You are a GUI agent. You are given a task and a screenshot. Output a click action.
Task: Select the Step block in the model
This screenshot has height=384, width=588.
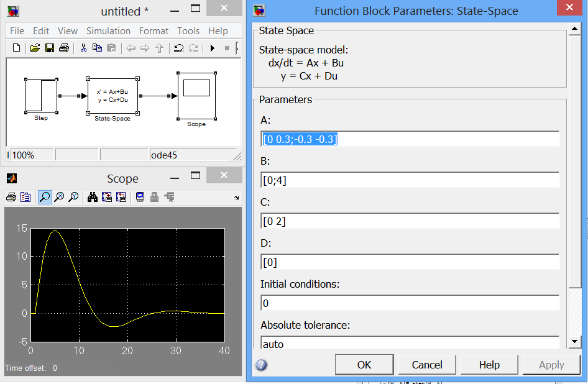pyautogui.click(x=41, y=96)
